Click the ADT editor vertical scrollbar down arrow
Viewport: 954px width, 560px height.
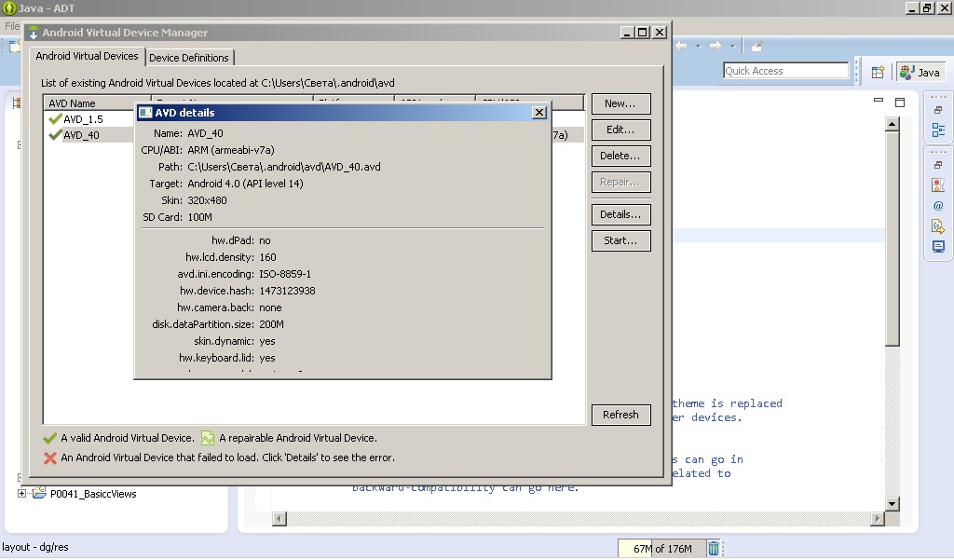[892, 503]
